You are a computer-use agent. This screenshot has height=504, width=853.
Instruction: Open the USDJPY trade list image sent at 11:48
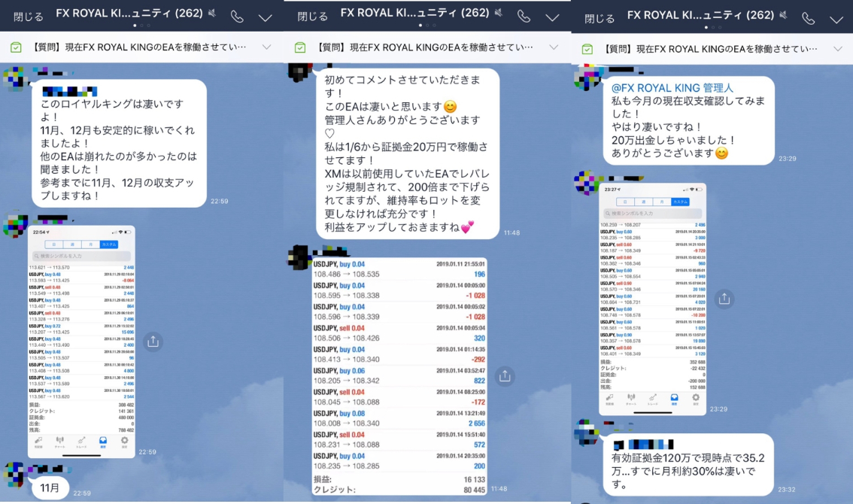click(x=399, y=376)
